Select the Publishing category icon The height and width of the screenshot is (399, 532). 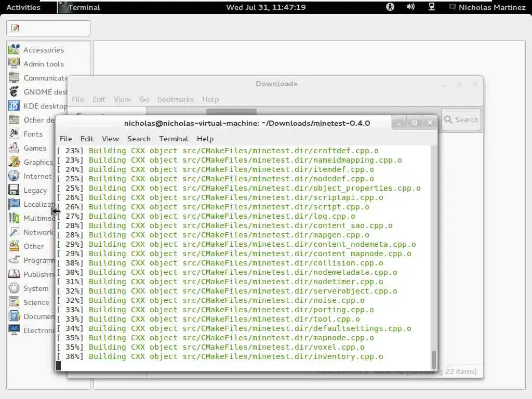pyautogui.click(x=14, y=274)
